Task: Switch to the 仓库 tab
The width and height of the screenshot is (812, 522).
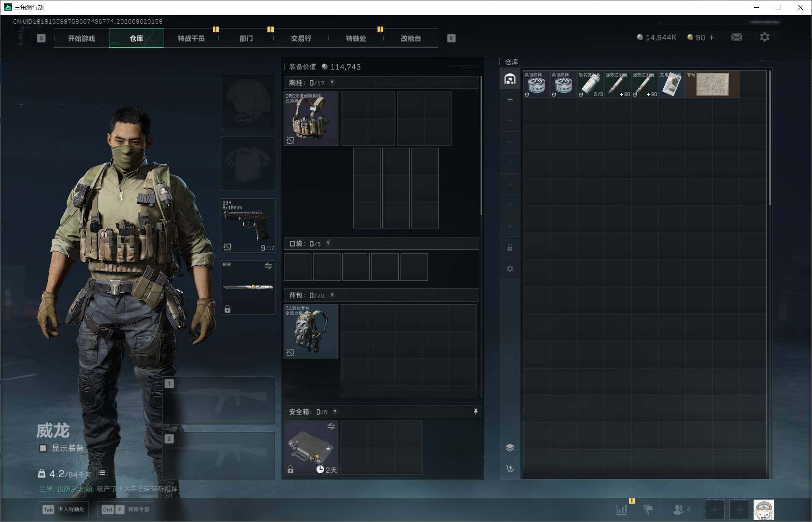Action: pos(137,38)
